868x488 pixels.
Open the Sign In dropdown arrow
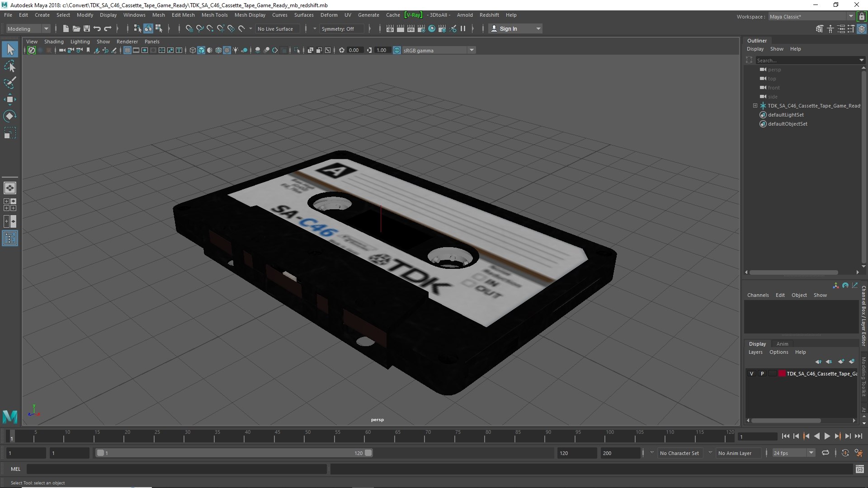(x=538, y=28)
